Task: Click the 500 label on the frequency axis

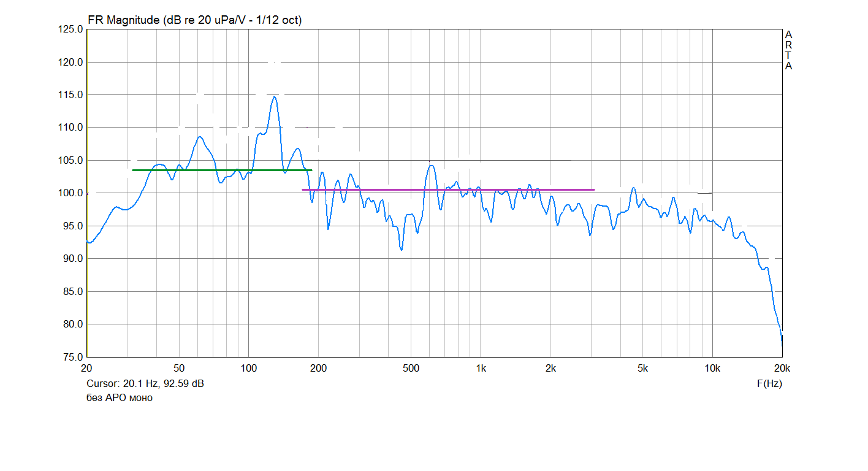Action: [411, 369]
